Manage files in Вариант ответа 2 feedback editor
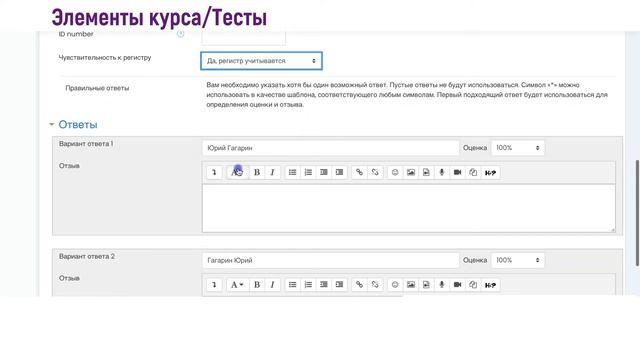Viewport: 640px width, 360px height. coord(473,284)
